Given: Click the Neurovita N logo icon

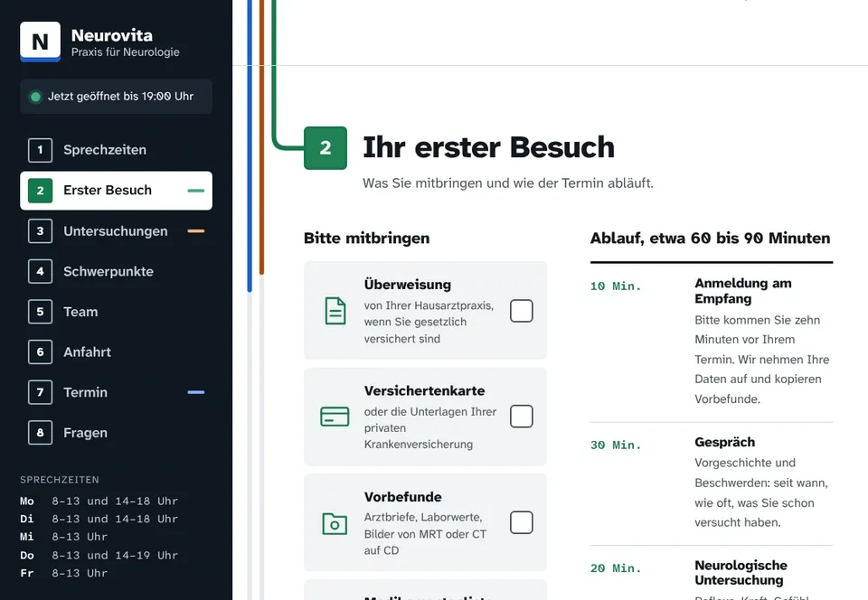Looking at the screenshot, I should (x=41, y=42).
